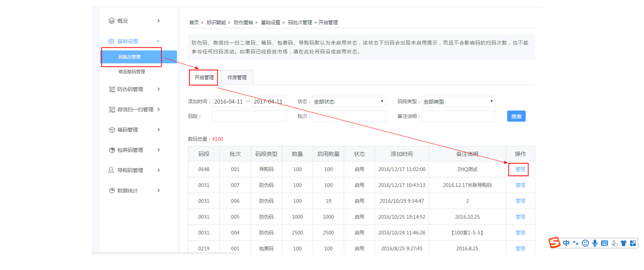Click the 防伪码管理 QR code icon

click(112, 89)
